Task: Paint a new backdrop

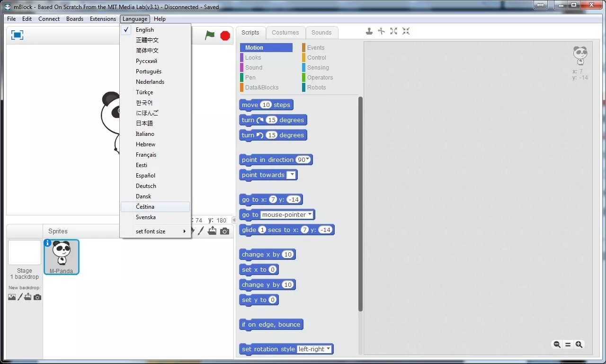Action: (20, 297)
